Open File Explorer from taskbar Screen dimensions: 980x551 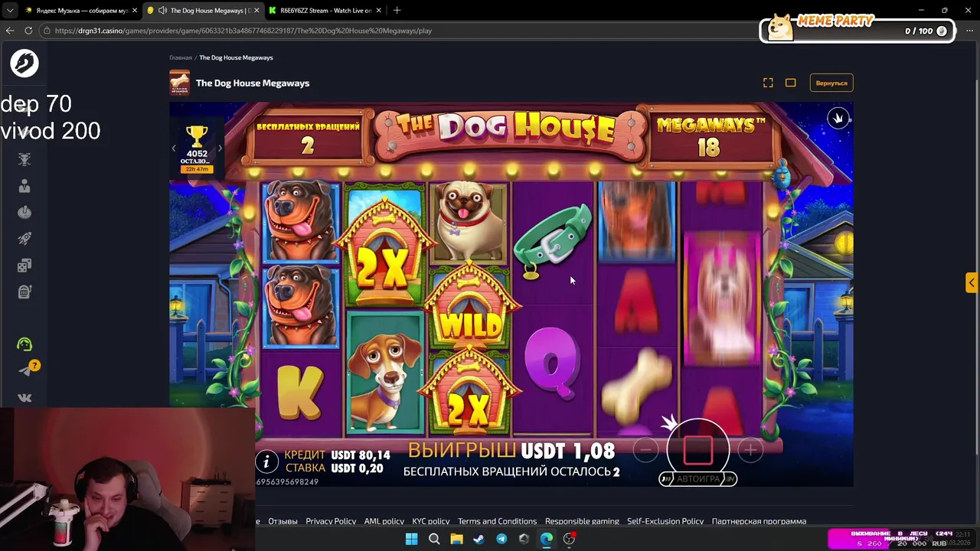(x=456, y=539)
